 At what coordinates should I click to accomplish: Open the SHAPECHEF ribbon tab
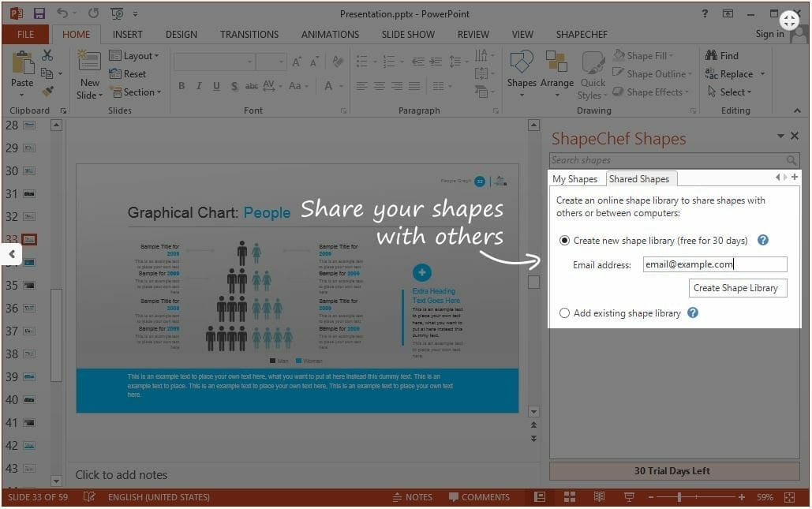(582, 35)
